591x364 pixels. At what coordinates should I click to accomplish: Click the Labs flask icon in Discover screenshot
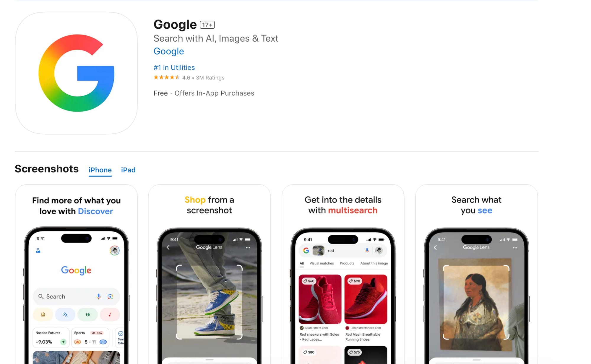(38, 251)
